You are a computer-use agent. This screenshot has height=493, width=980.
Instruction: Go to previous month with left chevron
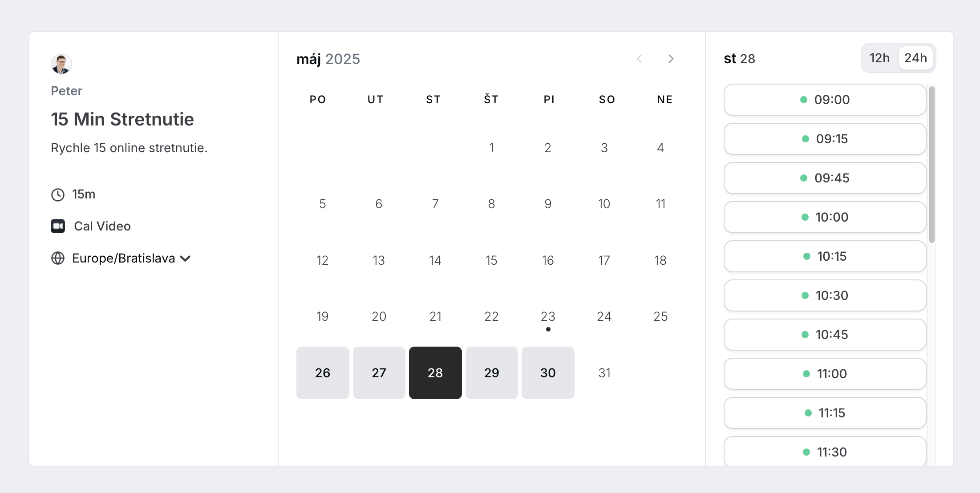(x=639, y=59)
